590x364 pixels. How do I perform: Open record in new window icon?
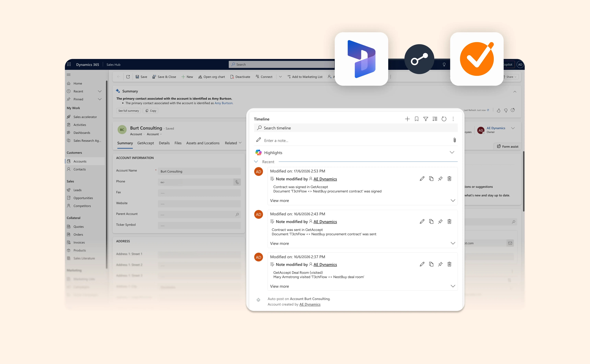click(x=128, y=77)
